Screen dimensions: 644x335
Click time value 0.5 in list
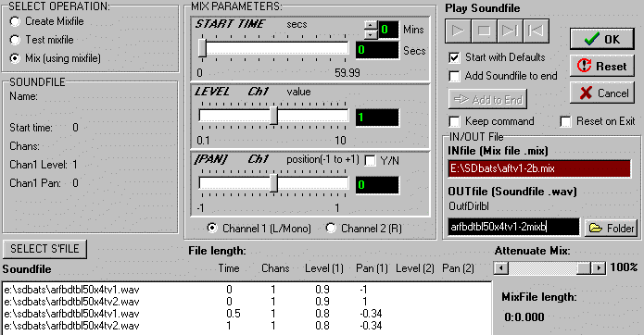[234, 314]
